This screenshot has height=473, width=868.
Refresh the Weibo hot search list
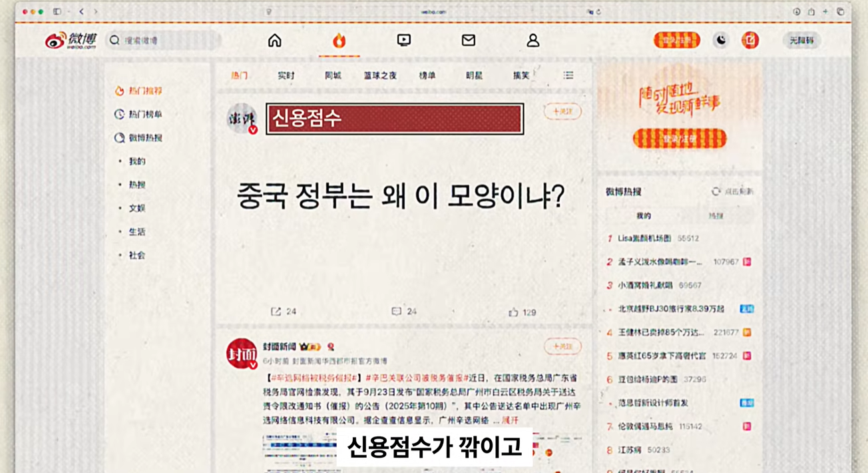tap(732, 192)
